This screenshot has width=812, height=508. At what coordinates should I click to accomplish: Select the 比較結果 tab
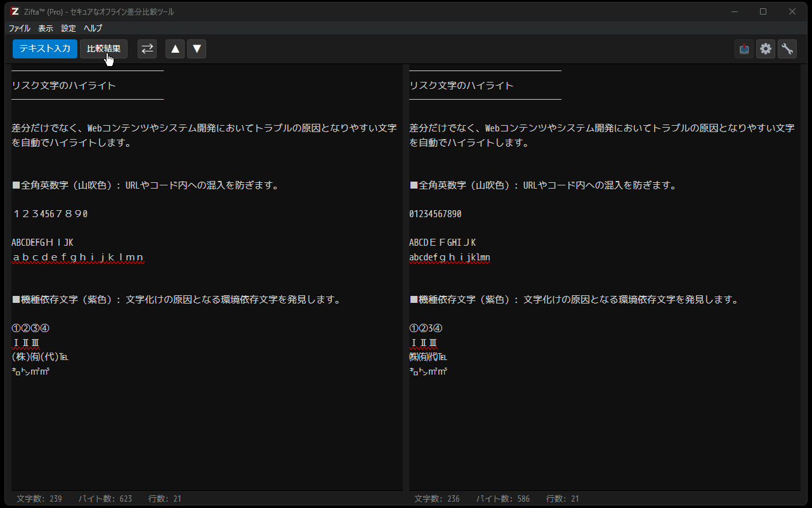click(x=103, y=49)
